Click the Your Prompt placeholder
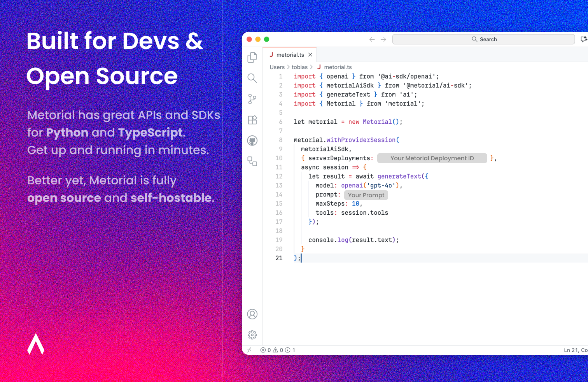Image resolution: width=588 pixels, height=382 pixels. tap(366, 195)
